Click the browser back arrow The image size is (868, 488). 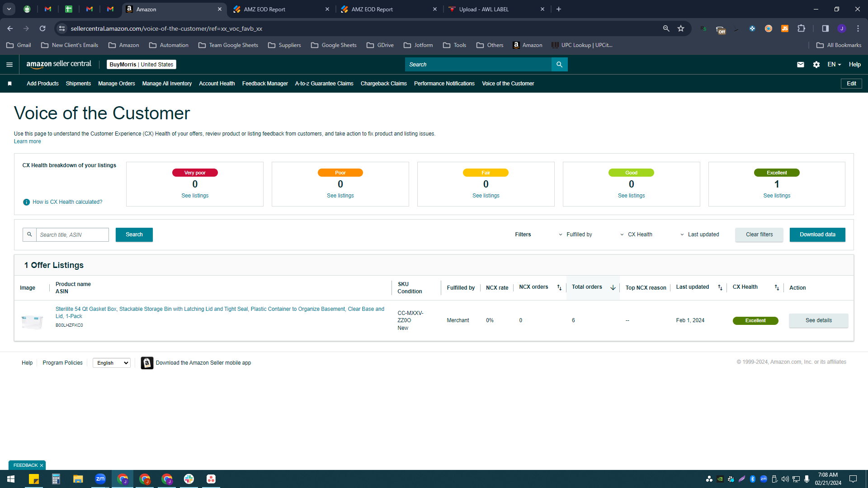click(10, 28)
